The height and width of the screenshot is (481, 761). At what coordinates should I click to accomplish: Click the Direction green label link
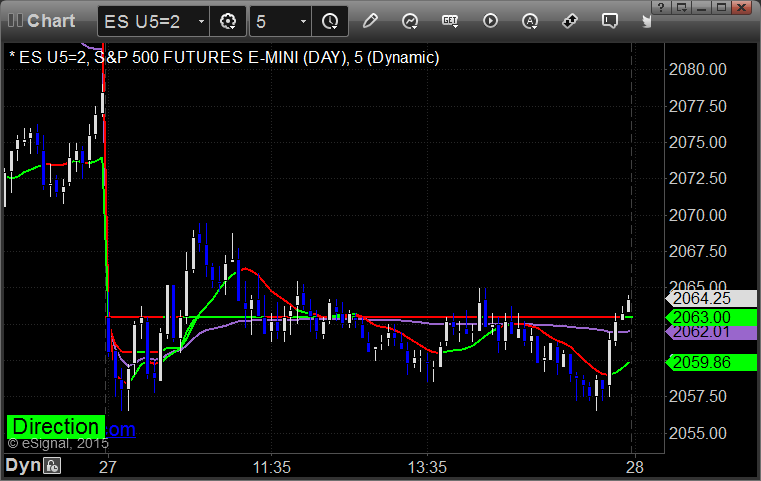(x=56, y=427)
